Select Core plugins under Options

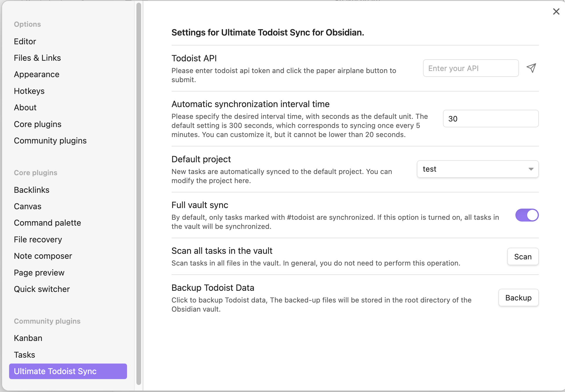pos(38,124)
